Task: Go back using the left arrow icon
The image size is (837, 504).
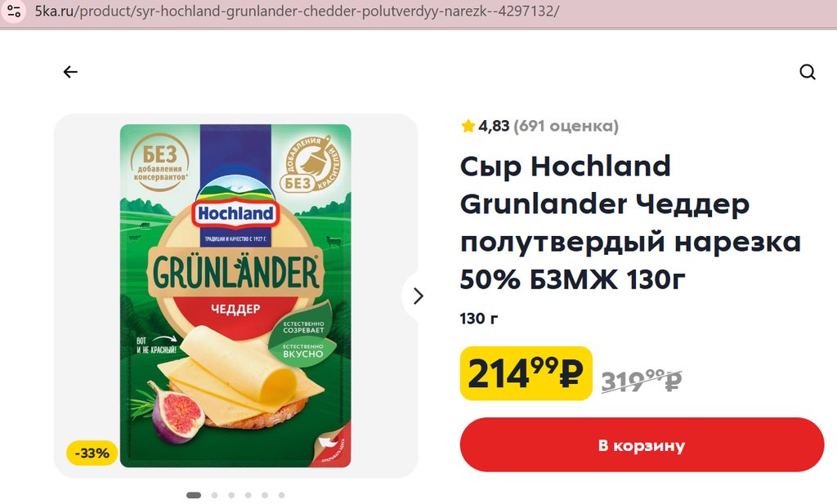Action: 70,72
